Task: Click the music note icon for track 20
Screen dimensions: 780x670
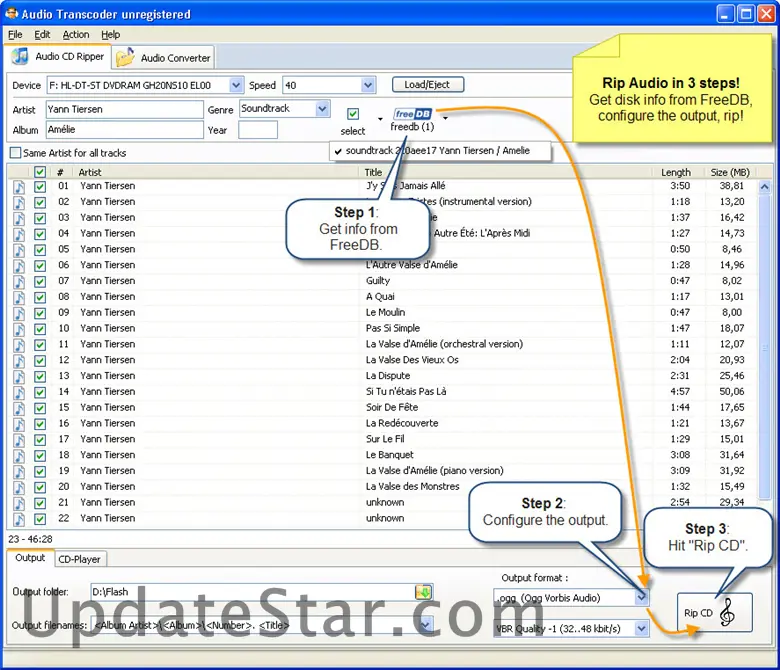Action: tap(19, 487)
